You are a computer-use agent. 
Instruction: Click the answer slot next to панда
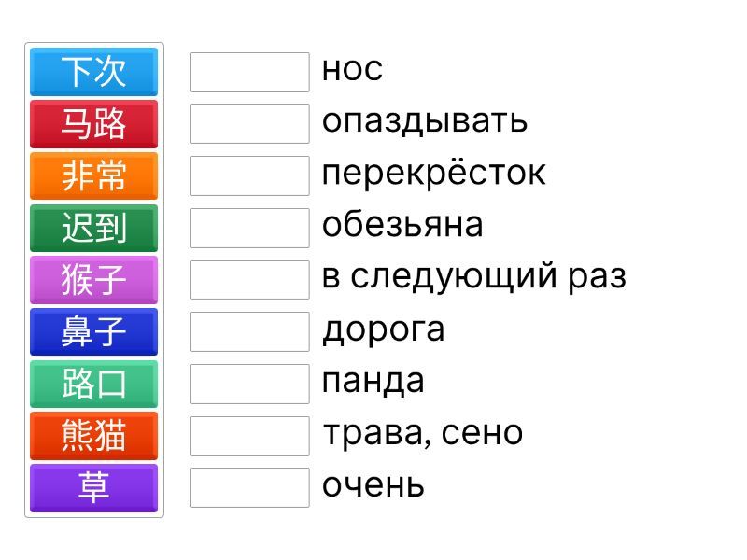249,384
